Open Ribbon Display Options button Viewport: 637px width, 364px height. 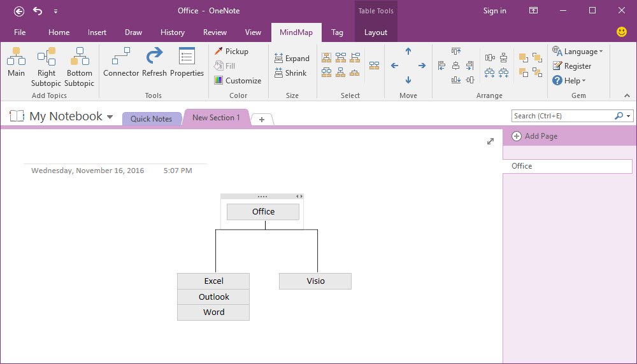tap(533, 11)
